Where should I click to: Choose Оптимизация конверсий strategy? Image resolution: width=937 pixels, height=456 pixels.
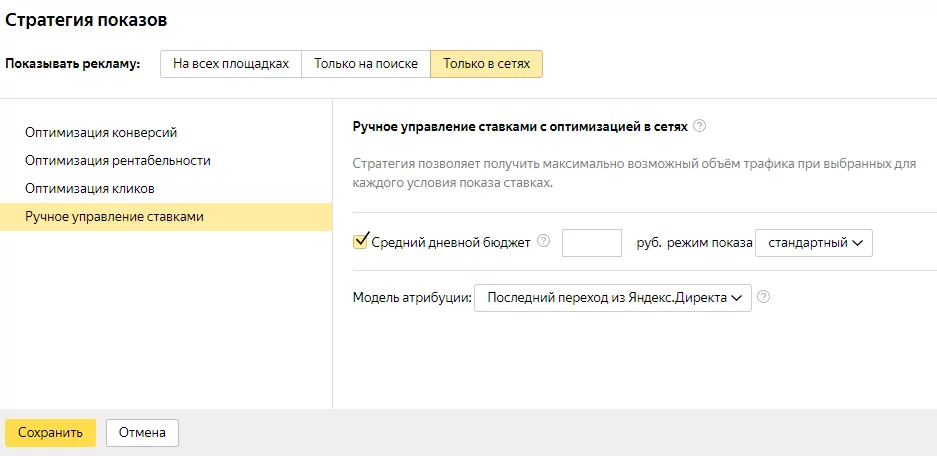166,133
